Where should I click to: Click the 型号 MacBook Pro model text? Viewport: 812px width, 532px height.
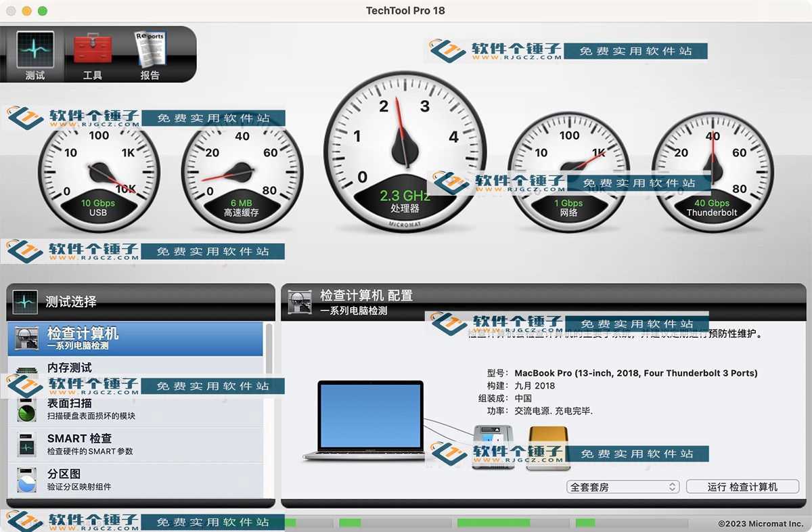pos(622,373)
